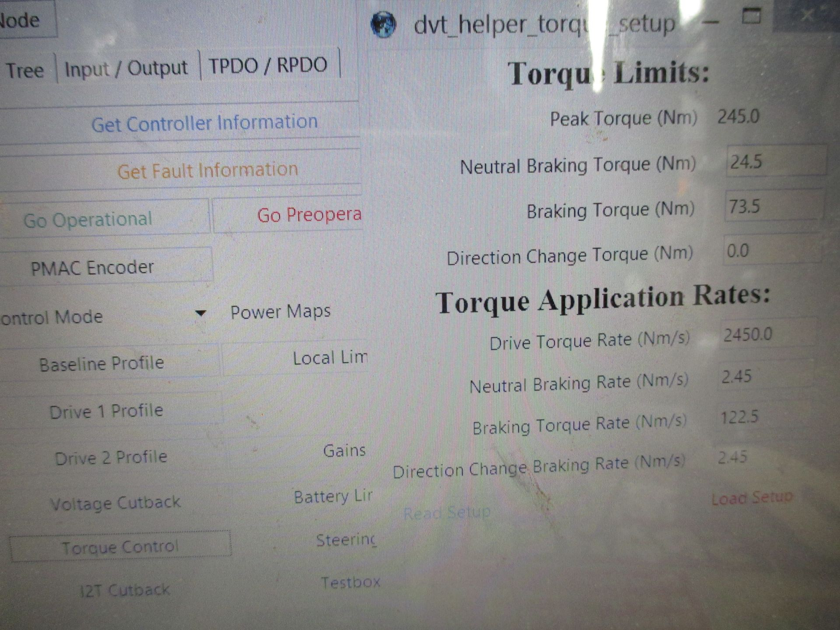Click the globe icon in title bar
This screenshot has height=630, width=840.
pos(383,25)
